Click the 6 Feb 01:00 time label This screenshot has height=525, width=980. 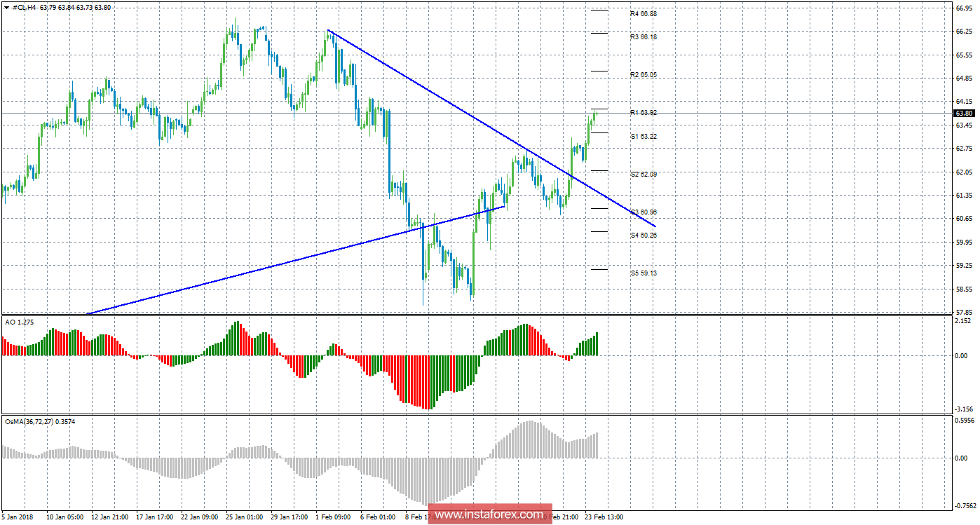[x=378, y=517]
